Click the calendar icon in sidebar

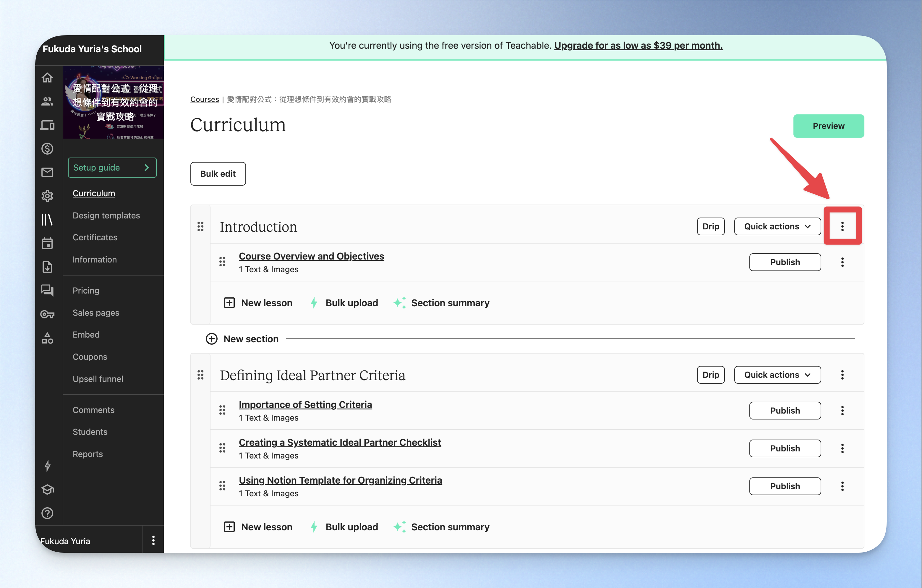click(x=47, y=243)
